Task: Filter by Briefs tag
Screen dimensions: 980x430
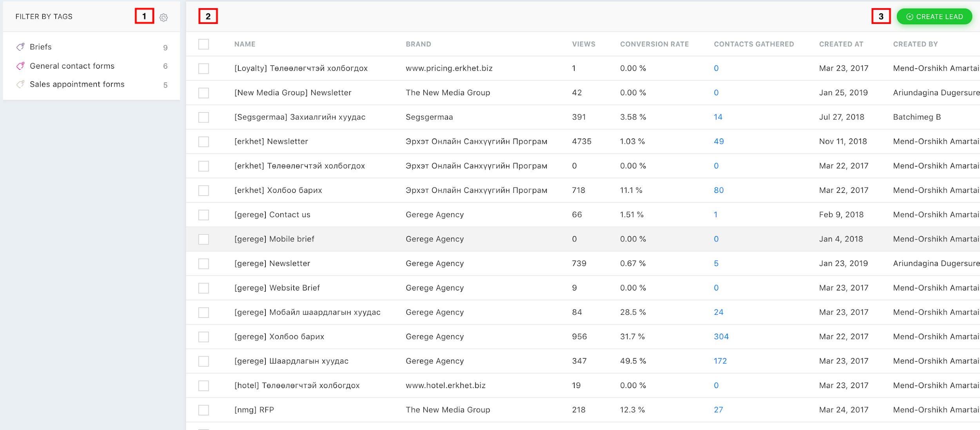Action: [41, 47]
